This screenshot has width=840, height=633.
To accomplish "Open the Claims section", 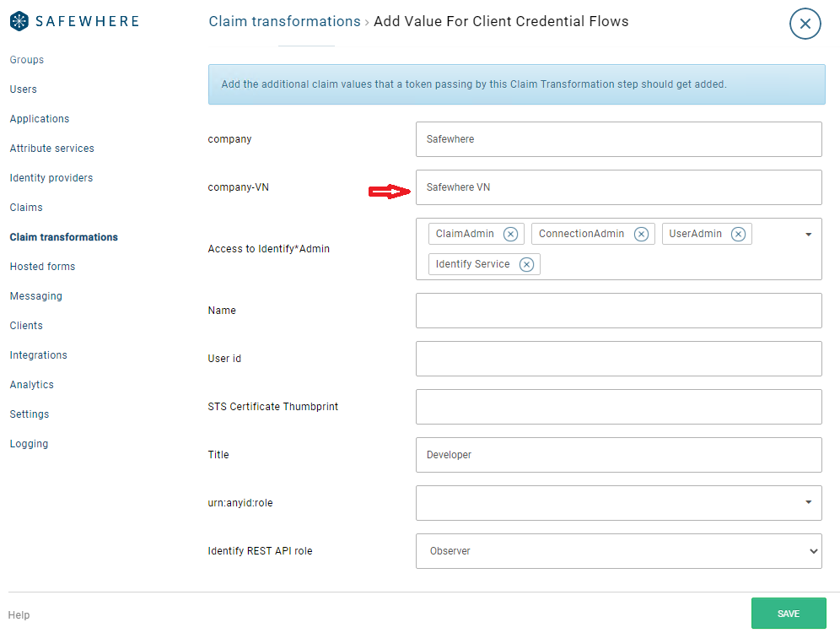I will click(x=26, y=208).
